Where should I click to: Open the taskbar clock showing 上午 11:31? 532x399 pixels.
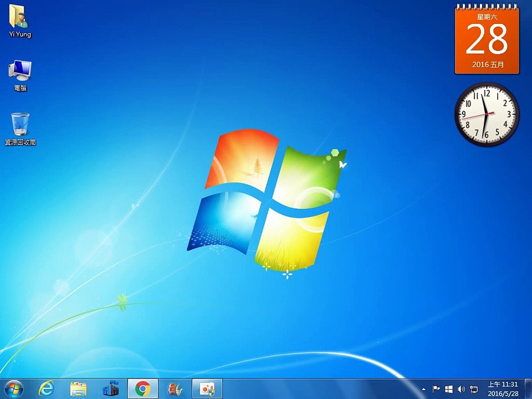pos(503,389)
